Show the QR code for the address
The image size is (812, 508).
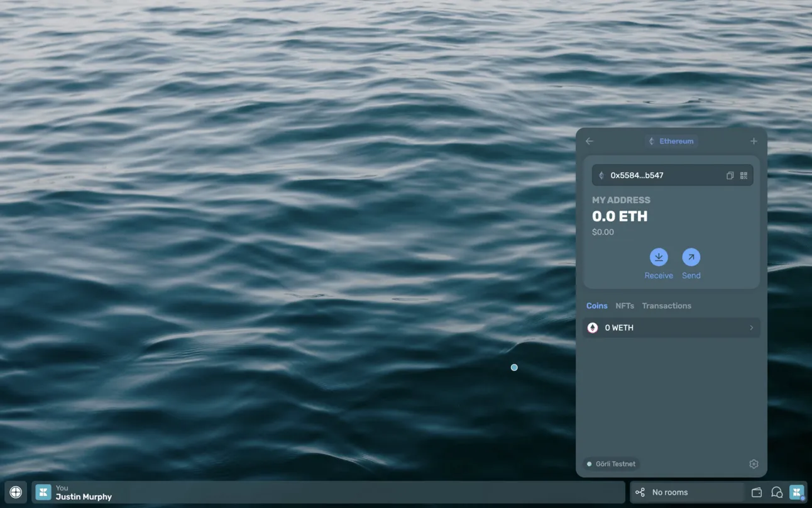[x=744, y=175]
